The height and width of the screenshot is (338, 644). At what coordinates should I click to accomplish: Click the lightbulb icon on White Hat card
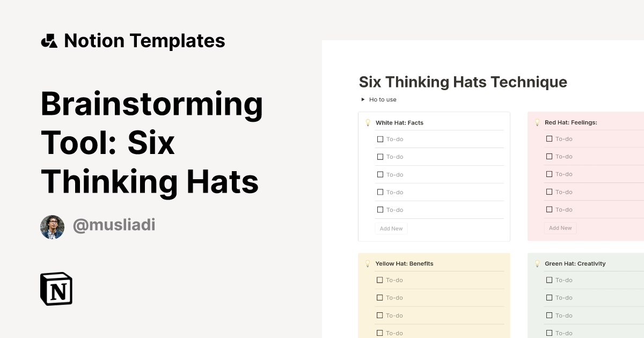point(368,122)
